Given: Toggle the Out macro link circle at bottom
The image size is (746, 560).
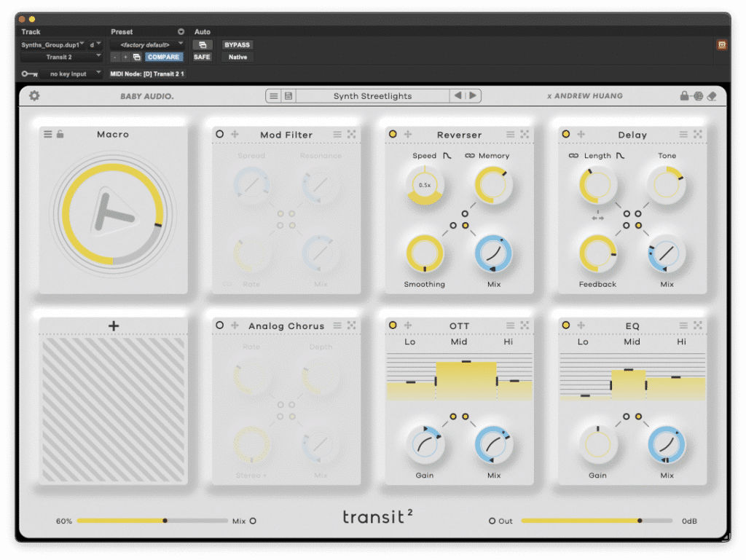Looking at the screenshot, I should point(492,521).
